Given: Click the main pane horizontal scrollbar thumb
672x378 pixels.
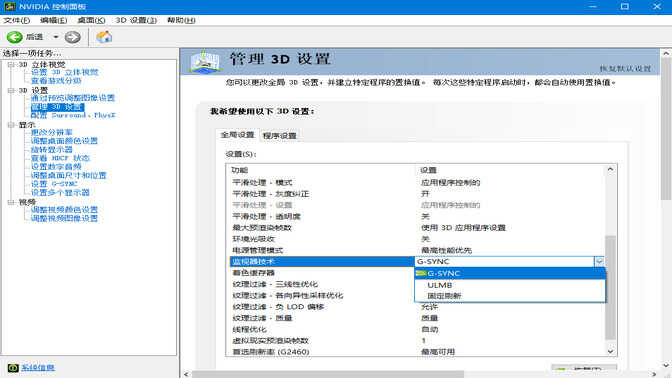Looking at the screenshot, I should click(x=328, y=374).
